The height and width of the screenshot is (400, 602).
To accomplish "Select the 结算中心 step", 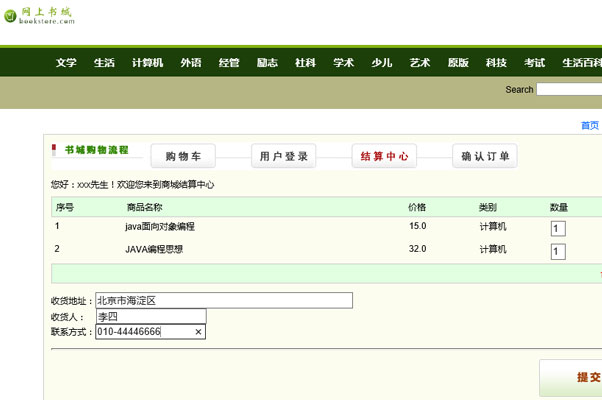I will coord(384,156).
